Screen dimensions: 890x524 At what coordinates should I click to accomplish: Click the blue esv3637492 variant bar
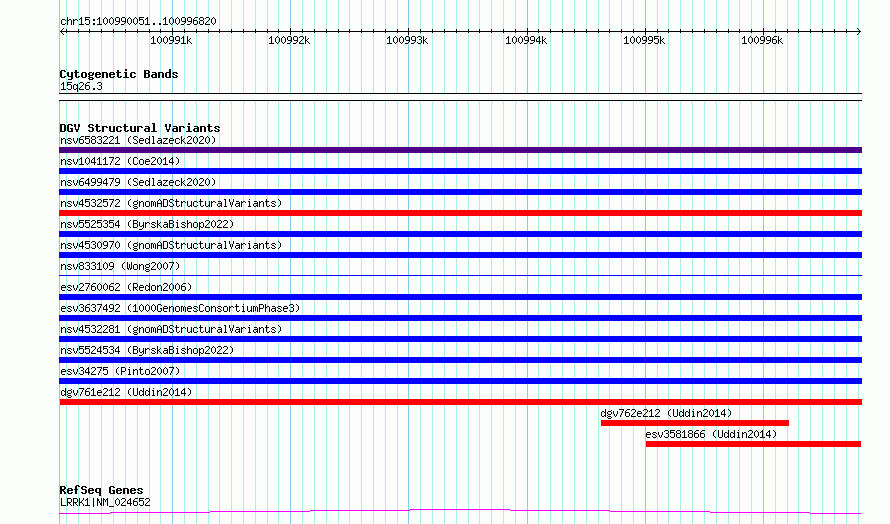click(460, 318)
